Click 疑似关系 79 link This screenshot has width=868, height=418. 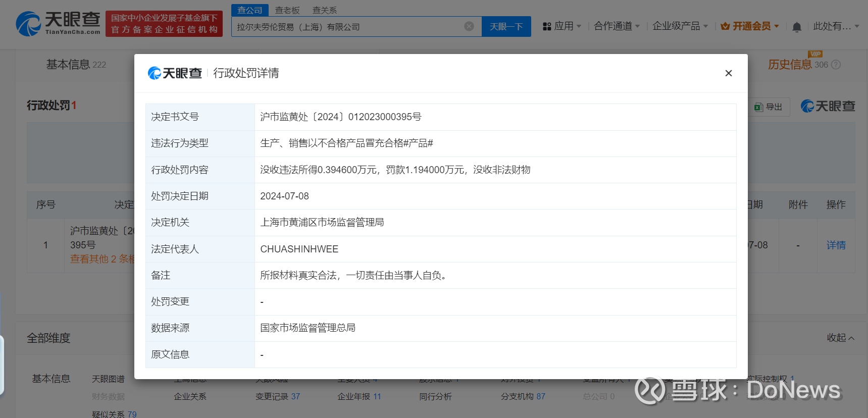(114, 414)
